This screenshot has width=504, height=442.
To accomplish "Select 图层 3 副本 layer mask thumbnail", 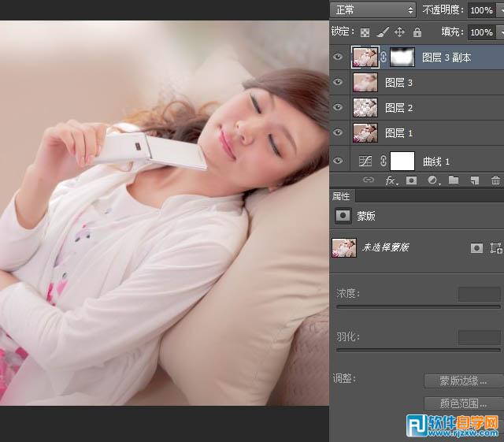I will point(402,57).
